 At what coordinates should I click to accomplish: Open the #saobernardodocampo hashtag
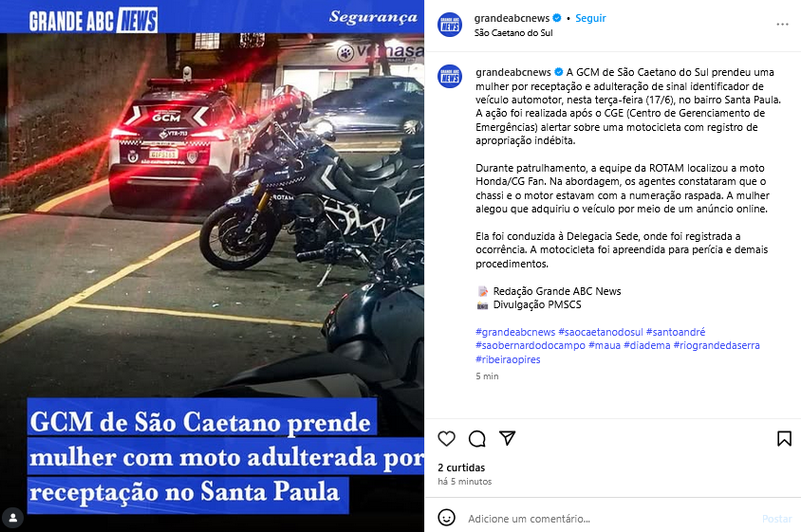point(531,345)
